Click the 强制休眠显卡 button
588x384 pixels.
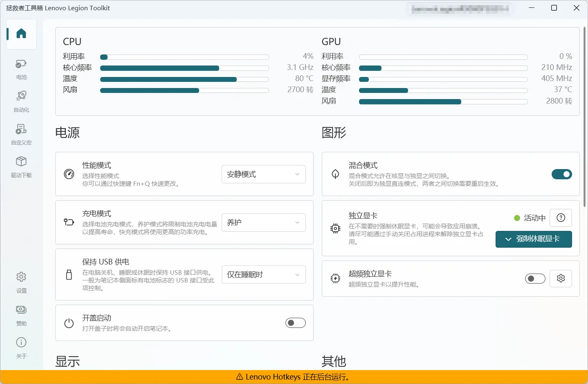tap(533, 239)
